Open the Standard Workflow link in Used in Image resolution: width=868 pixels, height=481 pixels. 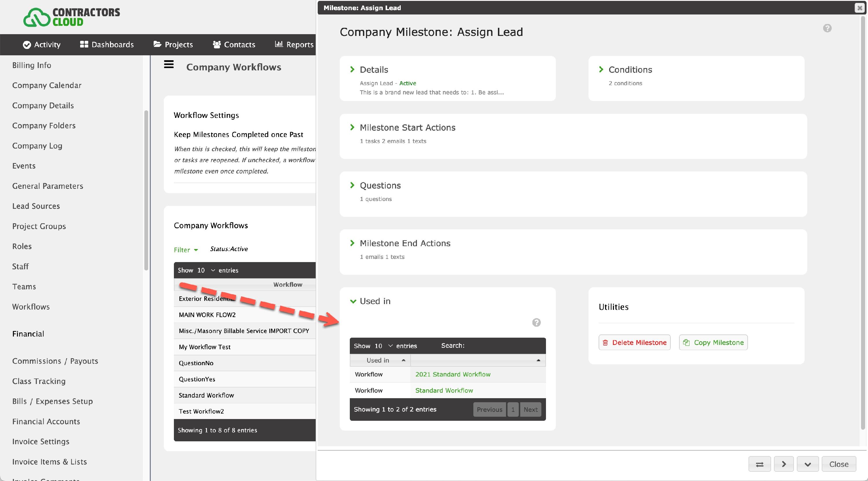click(x=444, y=391)
